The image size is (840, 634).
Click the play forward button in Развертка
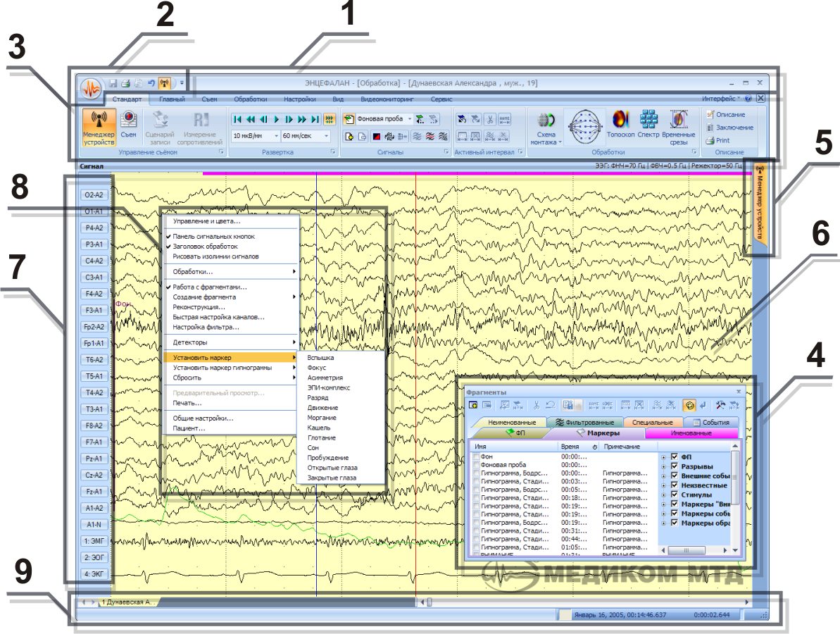[x=277, y=120]
